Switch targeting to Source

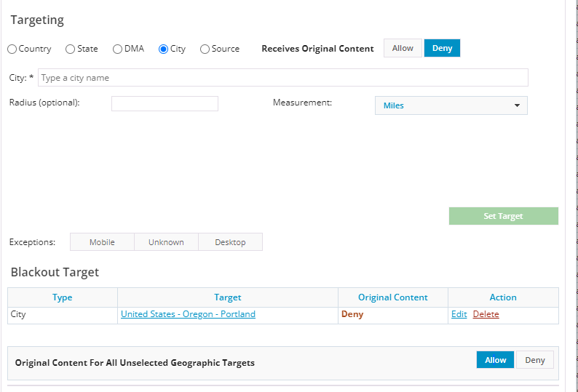click(x=205, y=49)
